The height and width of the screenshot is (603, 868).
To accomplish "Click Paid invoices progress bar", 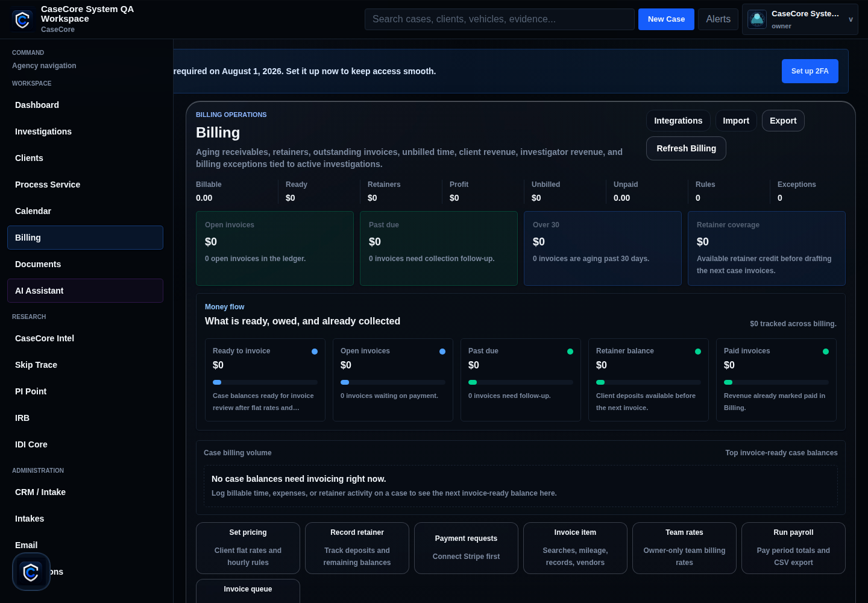I will click(x=776, y=382).
